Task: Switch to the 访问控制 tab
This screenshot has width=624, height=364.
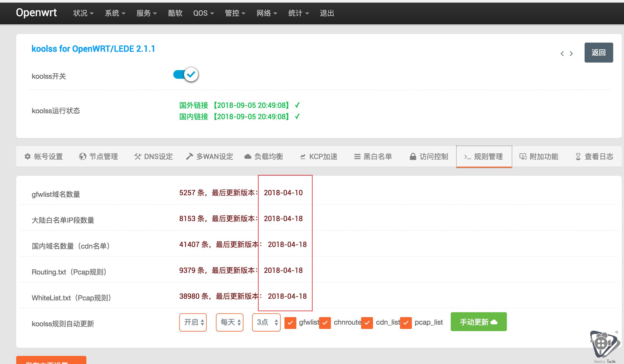Action: pyautogui.click(x=429, y=156)
